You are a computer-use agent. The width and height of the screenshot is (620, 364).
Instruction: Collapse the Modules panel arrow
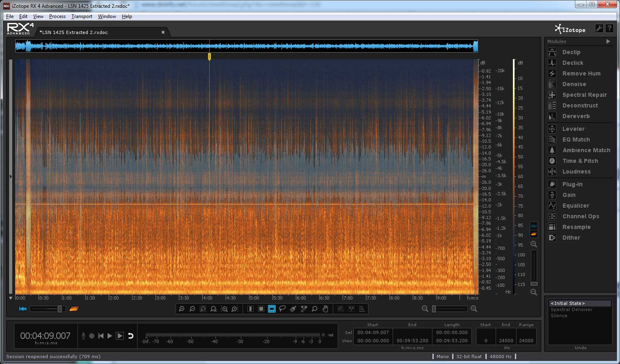pyautogui.click(x=608, y=41)
